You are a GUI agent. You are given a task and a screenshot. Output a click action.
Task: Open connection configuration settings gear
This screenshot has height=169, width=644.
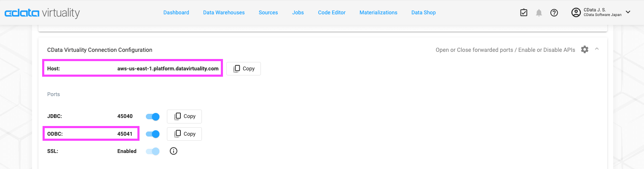(x=585, y=49)
